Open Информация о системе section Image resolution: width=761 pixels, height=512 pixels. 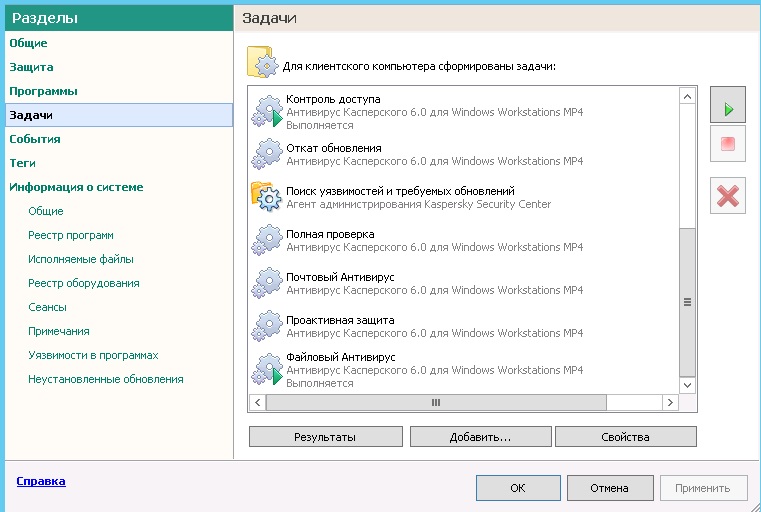pos(76,187)
